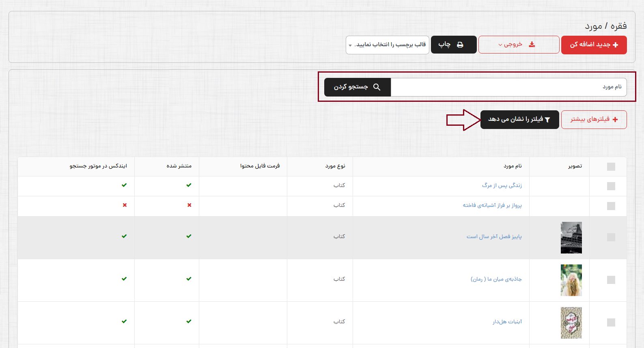Image resolution: width=644 pixels, height=348 pixels.
Task: Toggle the select-all checkbox in the table header
Action: coord(611,167)
